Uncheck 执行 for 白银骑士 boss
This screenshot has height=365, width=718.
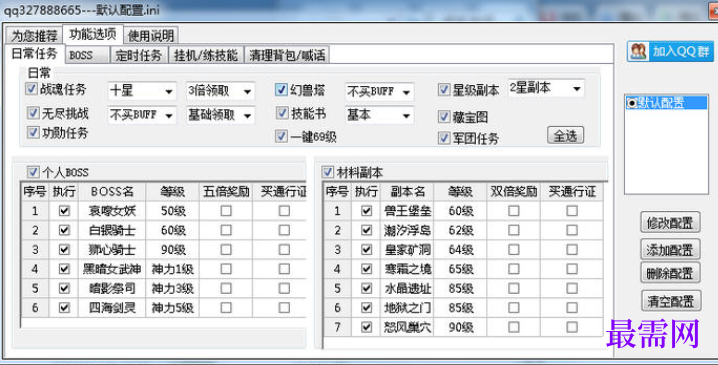tap(64, 230)
